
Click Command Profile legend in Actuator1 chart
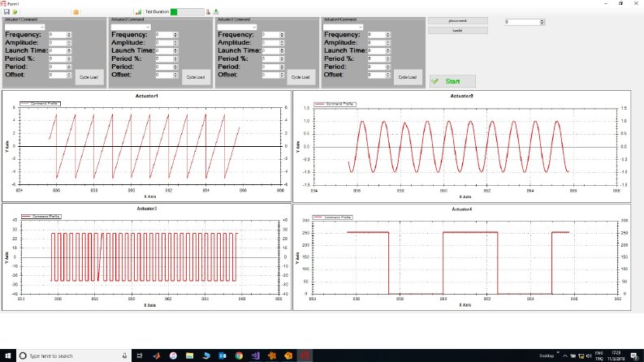(x=41, y=104)
